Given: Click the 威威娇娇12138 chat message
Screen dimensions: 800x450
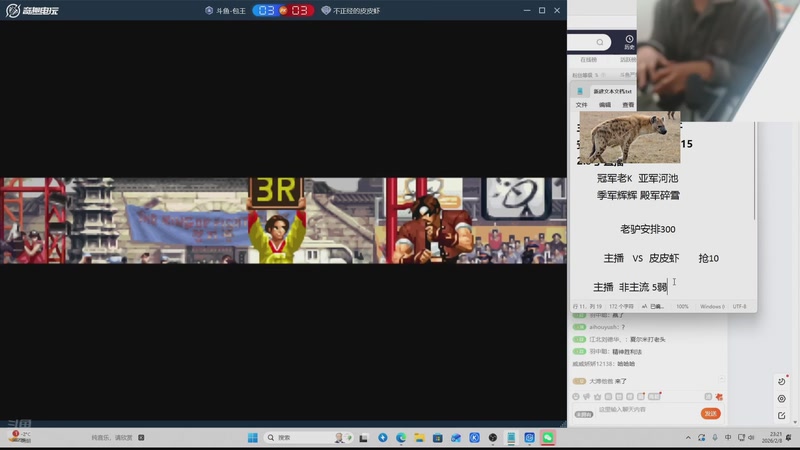Looking at the screenshot, I should 604,364.
